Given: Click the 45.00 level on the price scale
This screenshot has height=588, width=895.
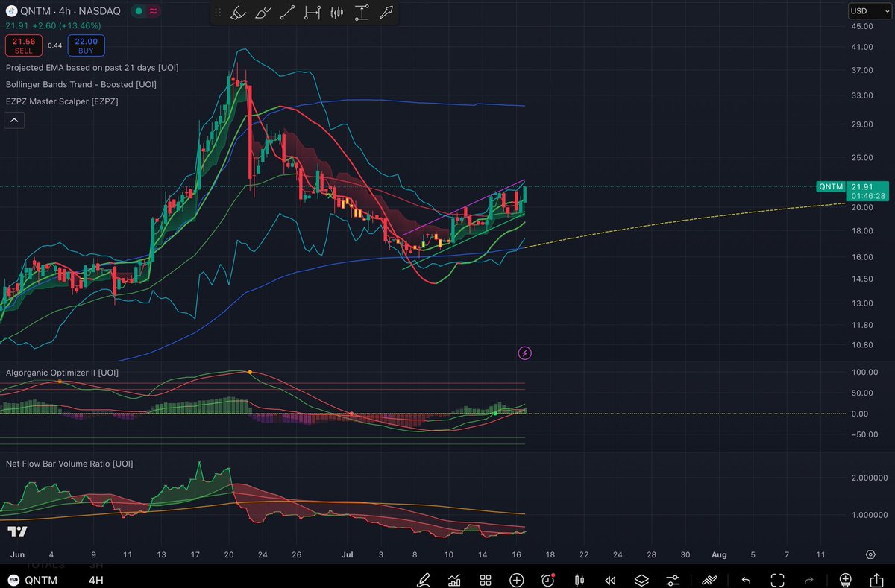Looking at the screenshot, I should point(861,27).
